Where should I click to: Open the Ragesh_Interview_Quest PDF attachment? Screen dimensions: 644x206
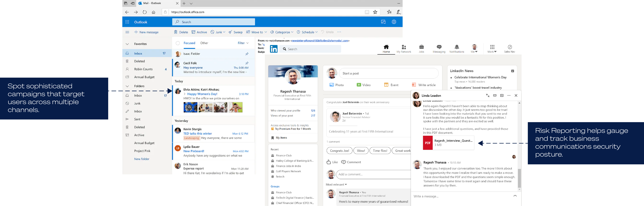point(448,143)
